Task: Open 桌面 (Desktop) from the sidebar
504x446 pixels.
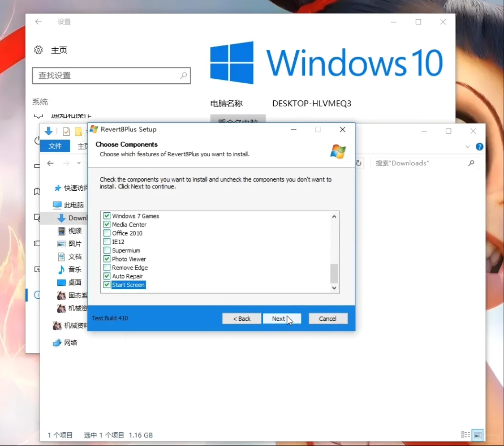Action: [x=75, y=282]
